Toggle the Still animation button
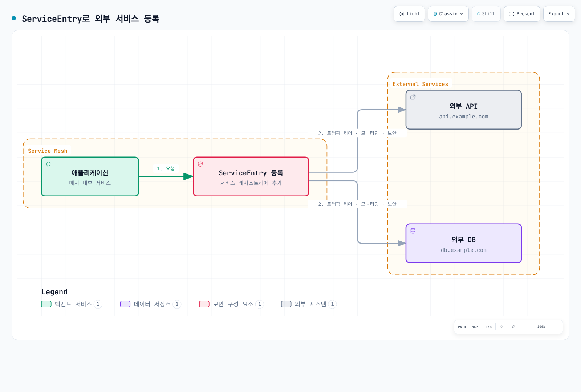The width and height of the screenshot is (581, 392). click(x=486, y=14)
